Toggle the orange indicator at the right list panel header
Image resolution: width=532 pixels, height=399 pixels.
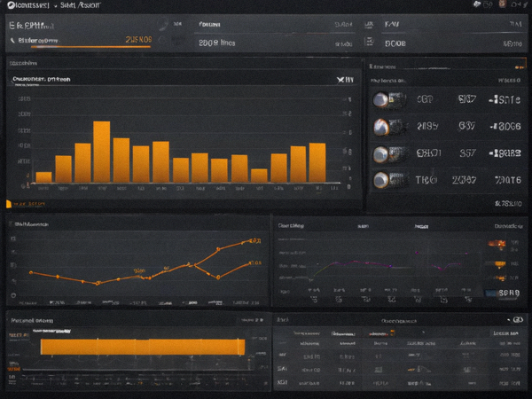pyautogui.click(x=519, y=67)
